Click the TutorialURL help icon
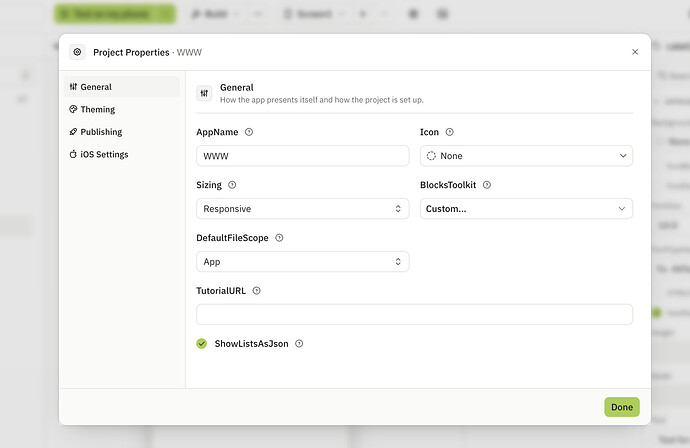The height and width of the screenshot is (448, 690). [x=257, y=290]
